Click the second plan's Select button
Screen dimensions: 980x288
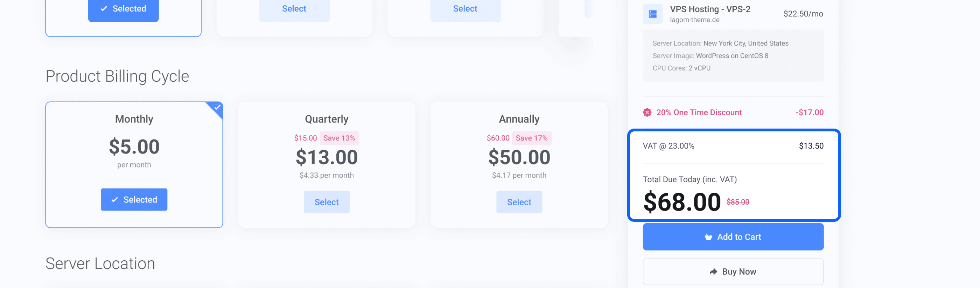click(294, 8)
